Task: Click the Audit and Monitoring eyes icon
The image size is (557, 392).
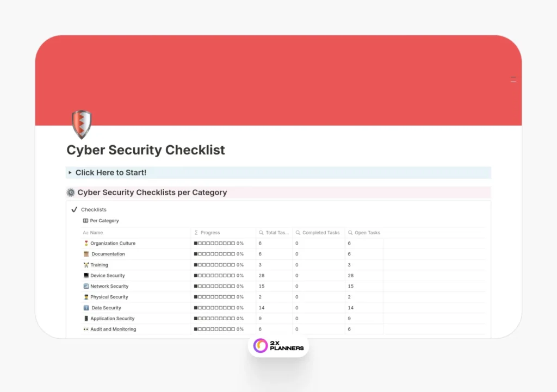Action: click(x=86, y=329)
